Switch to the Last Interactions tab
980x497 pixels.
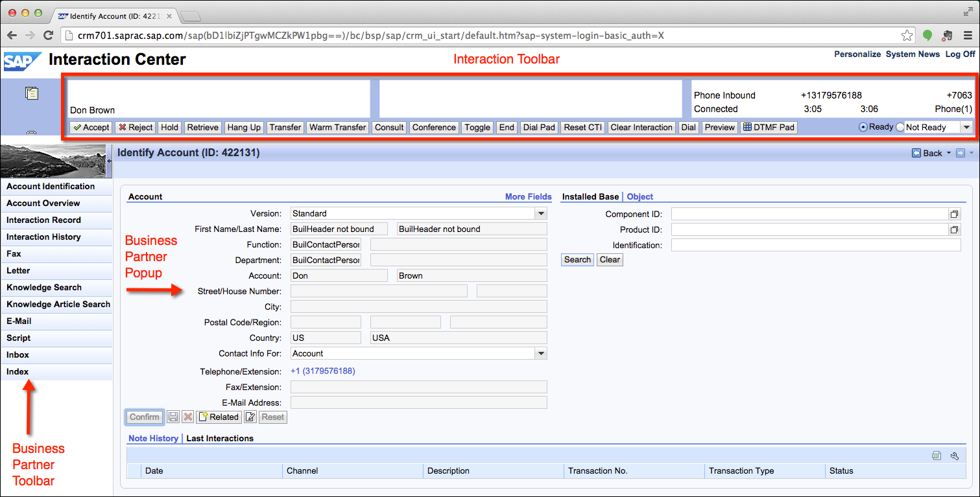point(220,439)
